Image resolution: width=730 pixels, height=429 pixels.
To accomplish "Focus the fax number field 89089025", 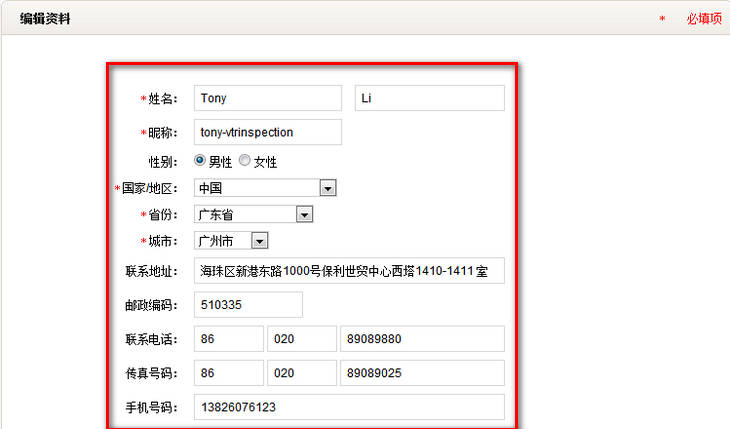I will (422, 373).
